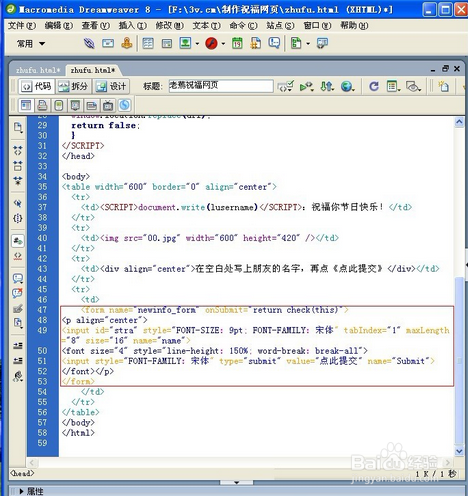Click the 标题 title input field
This screenshot has height=496, width=468.
pyautogui.click(x=221, y=86)
